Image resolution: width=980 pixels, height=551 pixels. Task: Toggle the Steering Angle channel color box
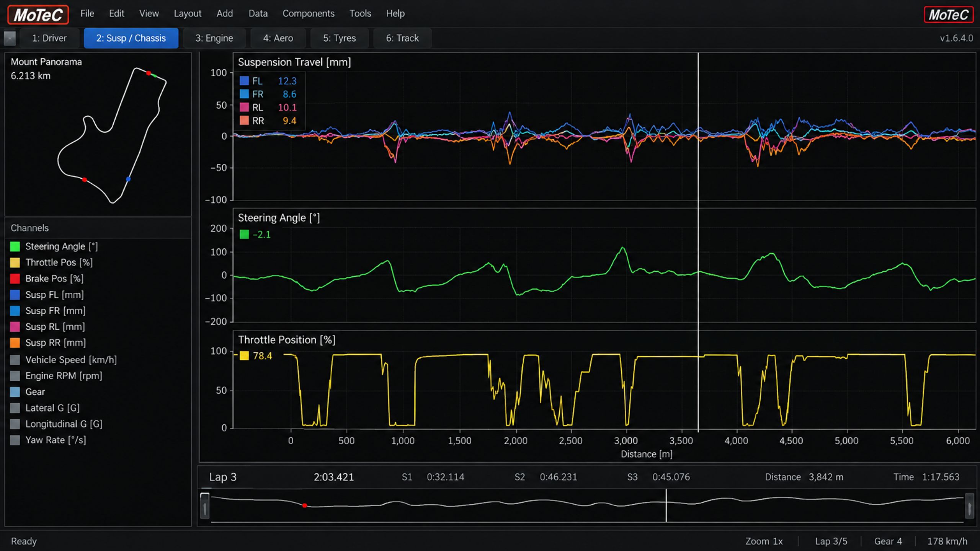15,246
